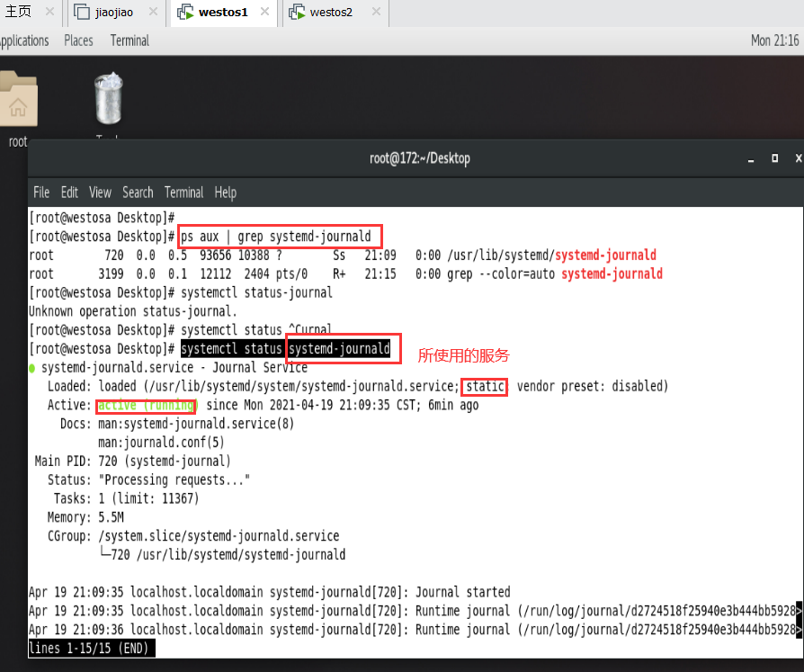
Task: Open the File menu in the terminal
Action: pyautogui.click(x=40, y=192)
